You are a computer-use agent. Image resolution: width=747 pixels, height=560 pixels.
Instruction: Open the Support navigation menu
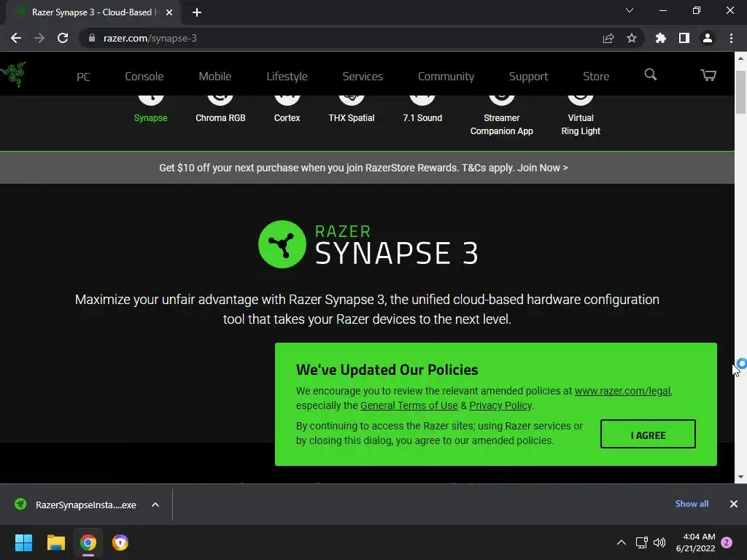[x=528, y=77]
